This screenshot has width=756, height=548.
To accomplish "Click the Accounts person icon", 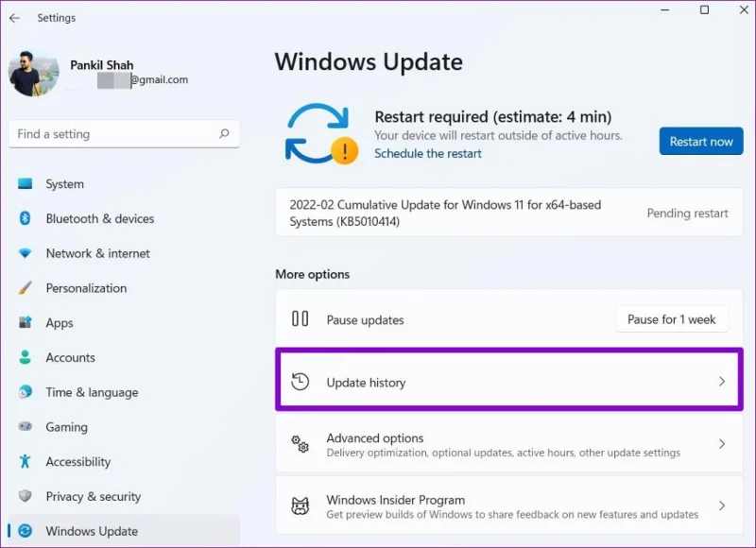I will point(26,357).
